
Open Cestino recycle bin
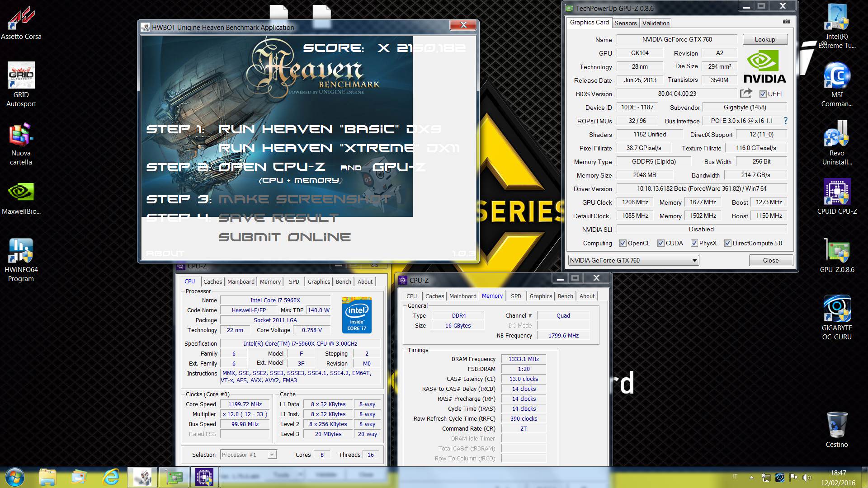pyautogui.click(x=837, y=429)
